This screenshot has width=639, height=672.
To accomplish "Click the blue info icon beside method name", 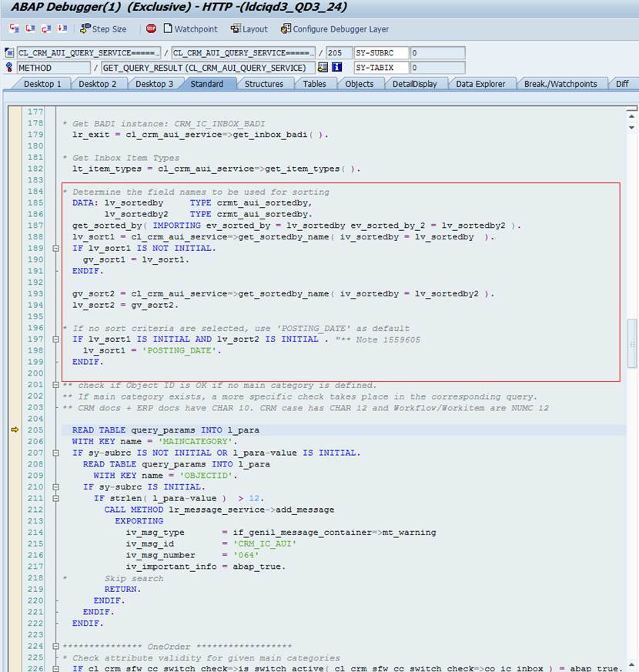I will (336, 68).
